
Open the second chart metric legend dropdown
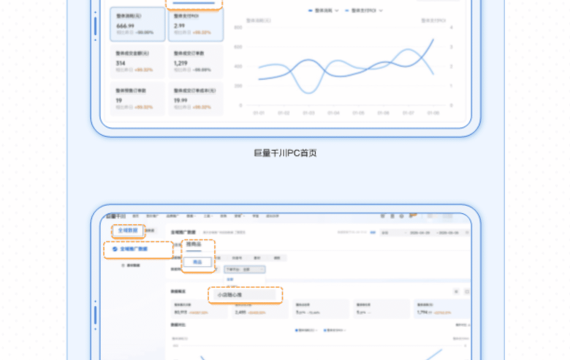[x=364, y=11]
